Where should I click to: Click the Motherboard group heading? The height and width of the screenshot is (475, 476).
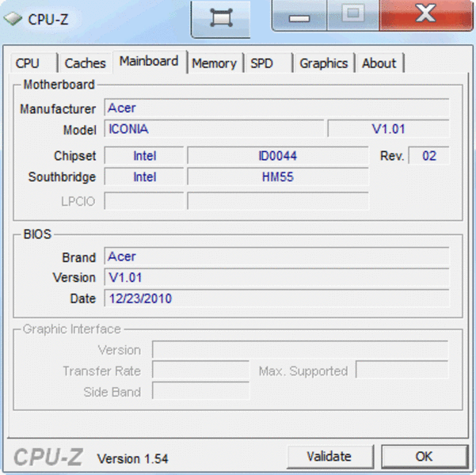[x=59, y=85]
